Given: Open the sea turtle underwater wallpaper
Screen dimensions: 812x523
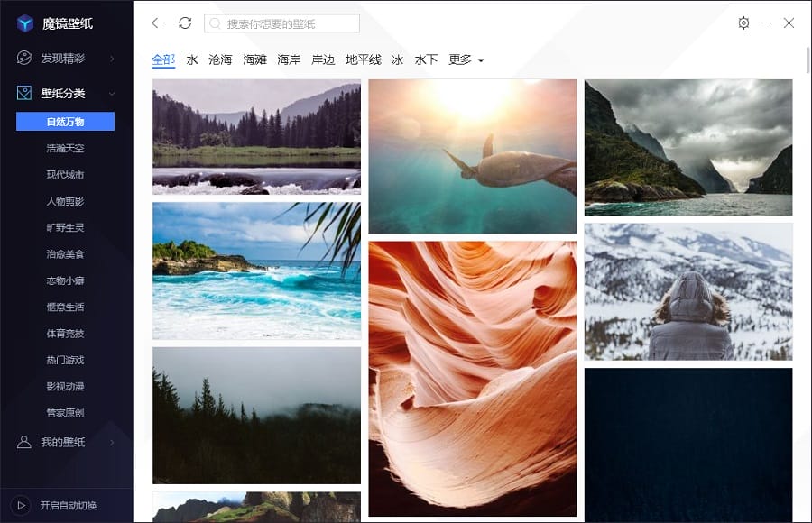Looking at the screenshot, I should click(x=472, y=156).
